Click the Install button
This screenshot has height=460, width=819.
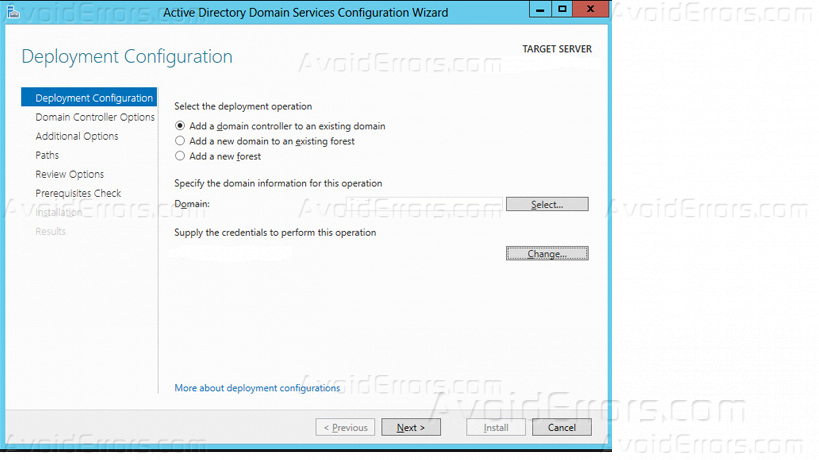496,428
